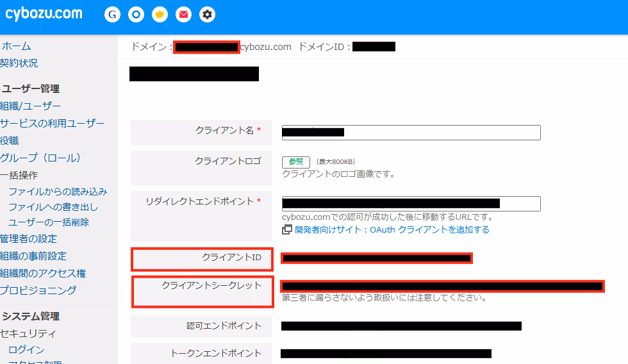Screen dimensions: 628x364
Task: Click the cybozu.com logo
Action: click(44, 14)
